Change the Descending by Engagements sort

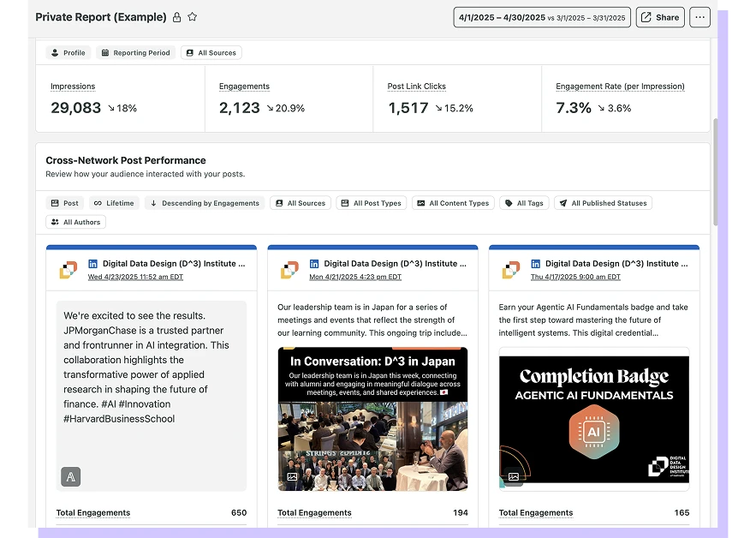coord(205,203)
